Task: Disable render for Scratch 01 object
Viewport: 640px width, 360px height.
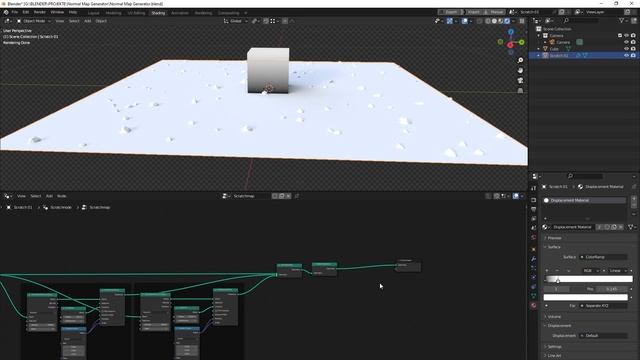Action: (x=633, y=56)
